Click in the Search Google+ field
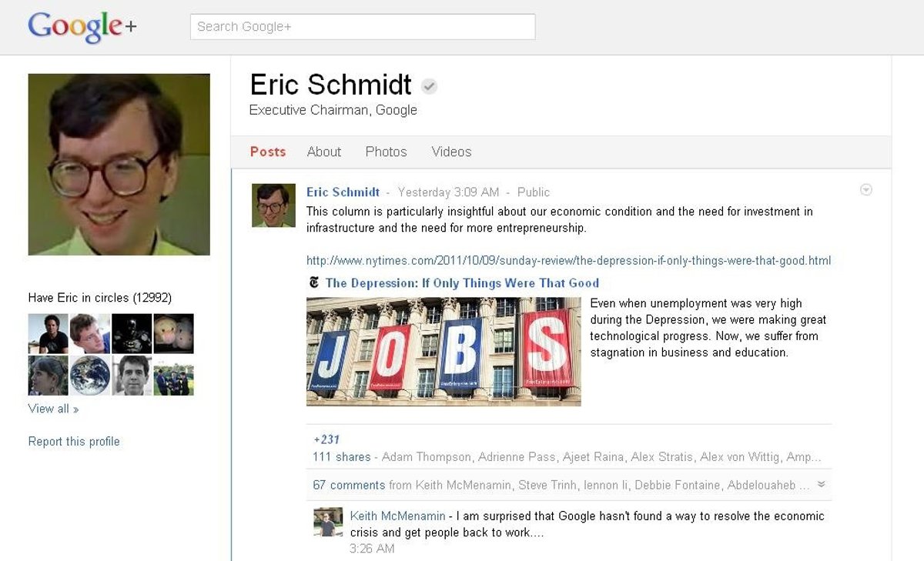The image size is (924, 561). [x=363, y=27]
